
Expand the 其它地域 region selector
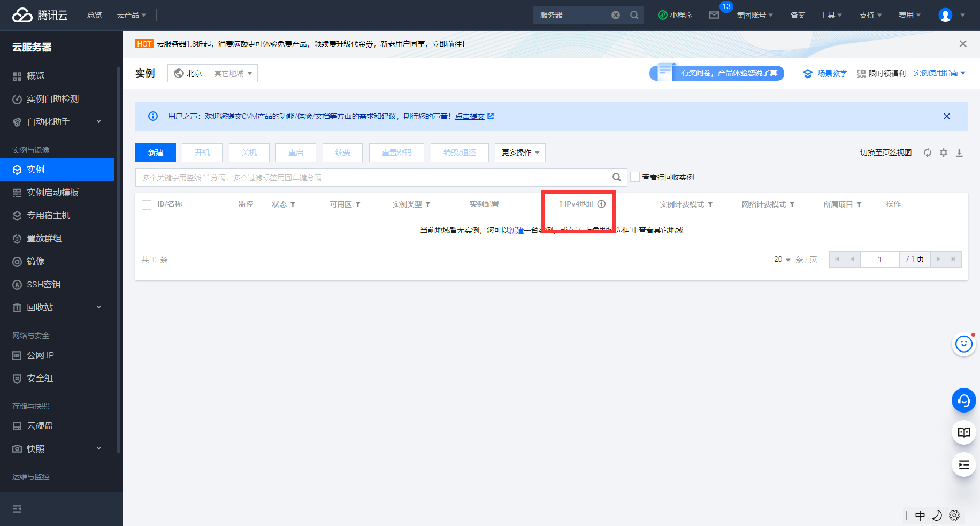click(232, 73)
